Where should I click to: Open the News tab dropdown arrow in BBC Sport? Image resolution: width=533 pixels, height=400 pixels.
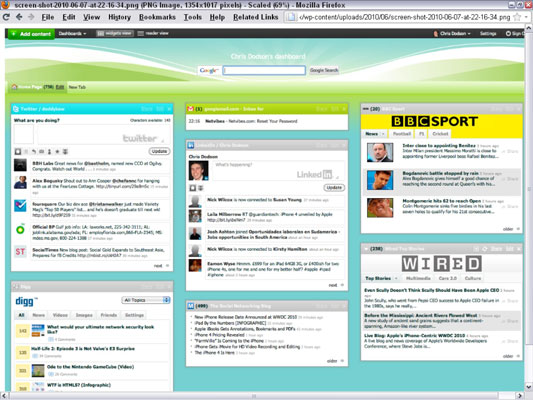coord(383,134)
